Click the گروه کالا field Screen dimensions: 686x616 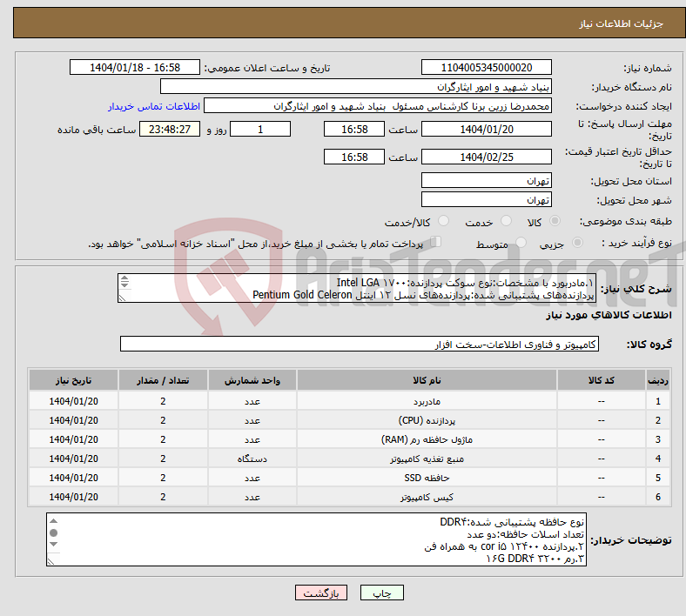click(x=360, y=344)
